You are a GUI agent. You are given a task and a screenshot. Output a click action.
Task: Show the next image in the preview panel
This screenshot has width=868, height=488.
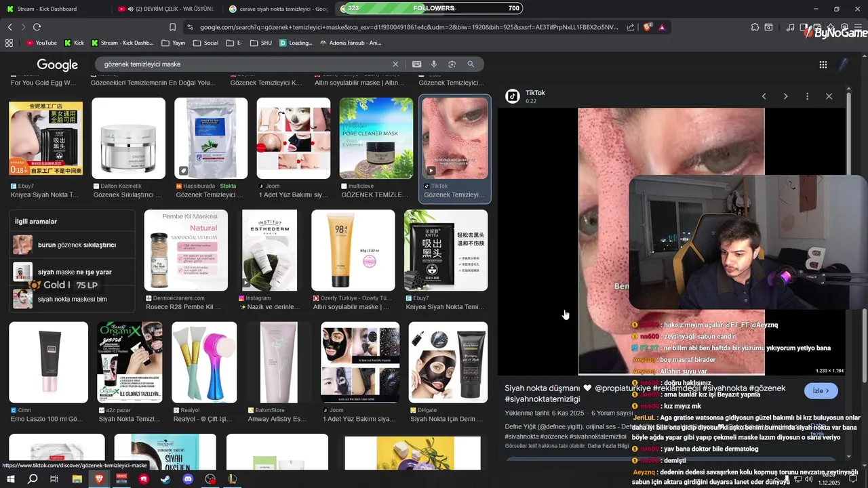click(785, 96)
